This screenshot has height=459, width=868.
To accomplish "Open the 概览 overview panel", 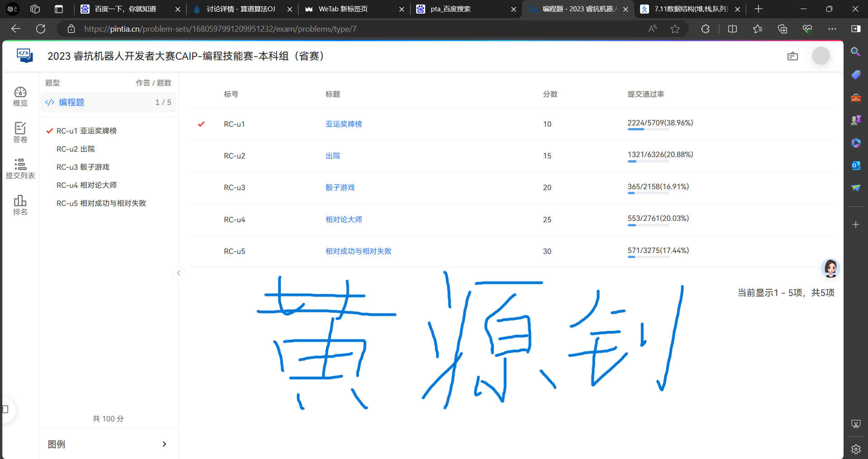I will [20, 96].
